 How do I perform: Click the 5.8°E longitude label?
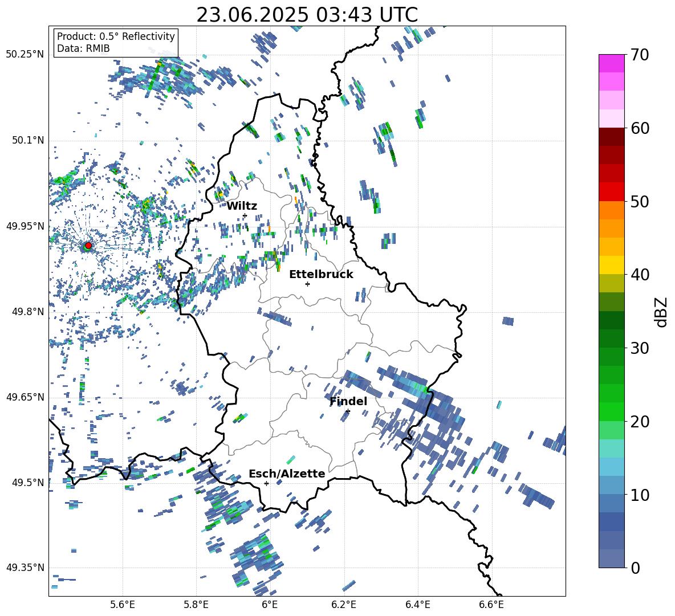pyautogui.click(x=196, y=605)
